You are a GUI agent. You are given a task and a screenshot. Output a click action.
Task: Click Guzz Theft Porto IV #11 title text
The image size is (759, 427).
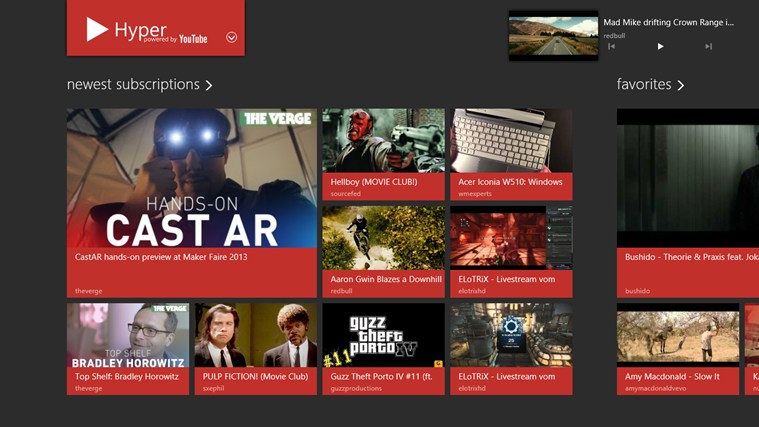pos(381,377)
